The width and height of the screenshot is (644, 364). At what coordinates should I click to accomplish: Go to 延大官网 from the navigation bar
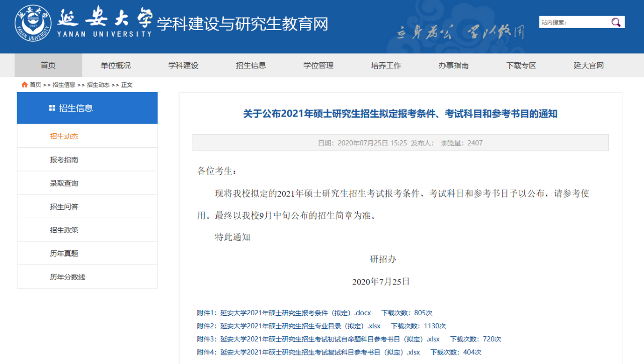pyautogui.click(x=589, y=65)
